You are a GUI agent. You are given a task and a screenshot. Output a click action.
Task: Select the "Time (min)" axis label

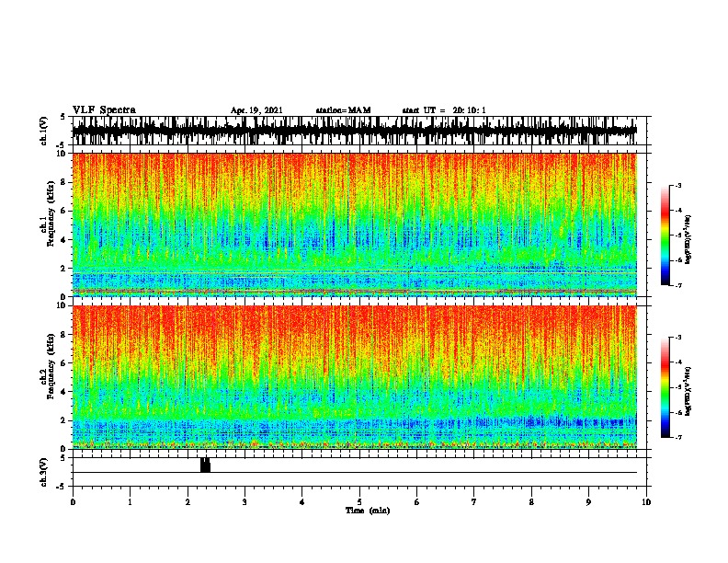point(368,511)
